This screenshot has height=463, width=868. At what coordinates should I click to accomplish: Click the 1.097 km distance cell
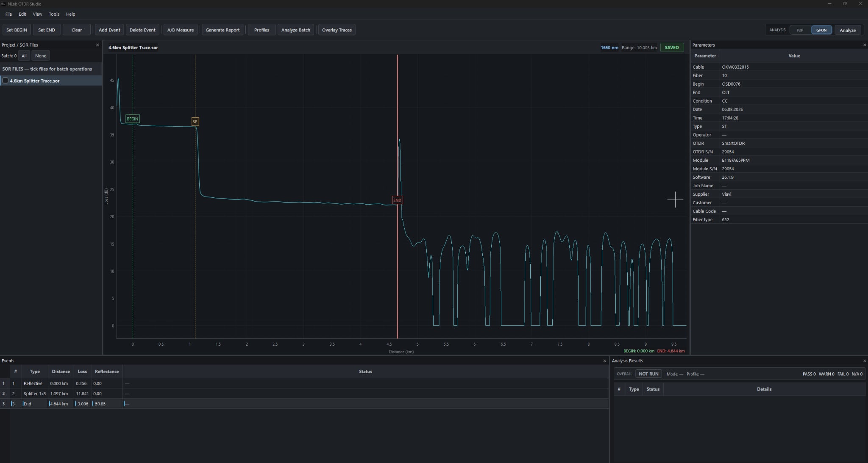coord(61,394)
